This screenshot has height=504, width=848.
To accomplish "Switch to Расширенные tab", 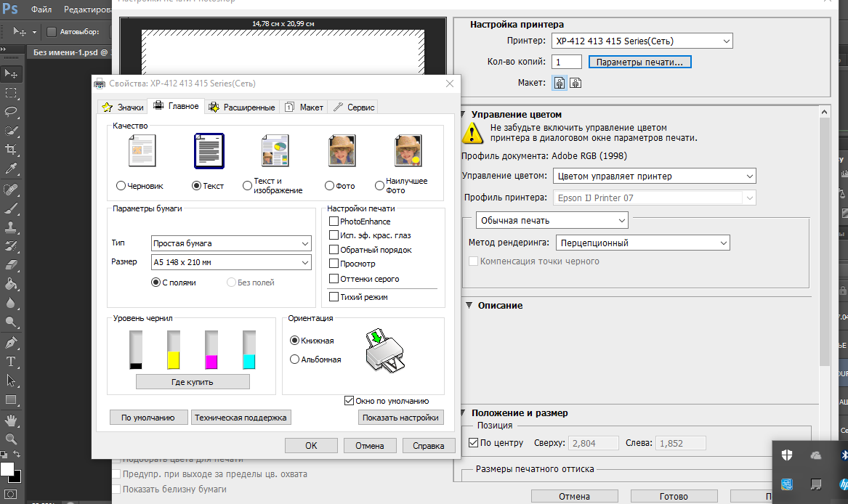I will point(242,107).
